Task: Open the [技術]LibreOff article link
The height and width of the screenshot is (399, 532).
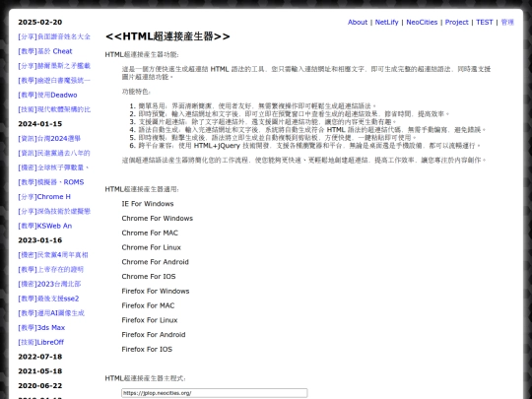Action: (x=41, y=342)
